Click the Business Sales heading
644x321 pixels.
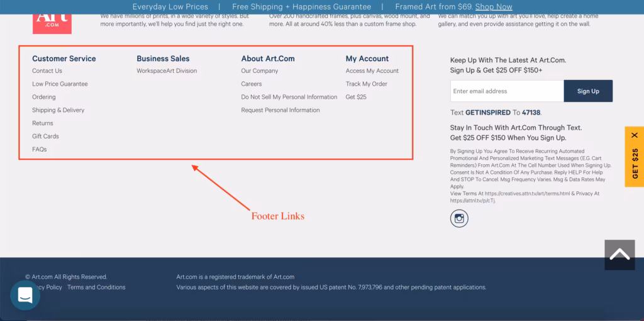(x=163, y=59)
